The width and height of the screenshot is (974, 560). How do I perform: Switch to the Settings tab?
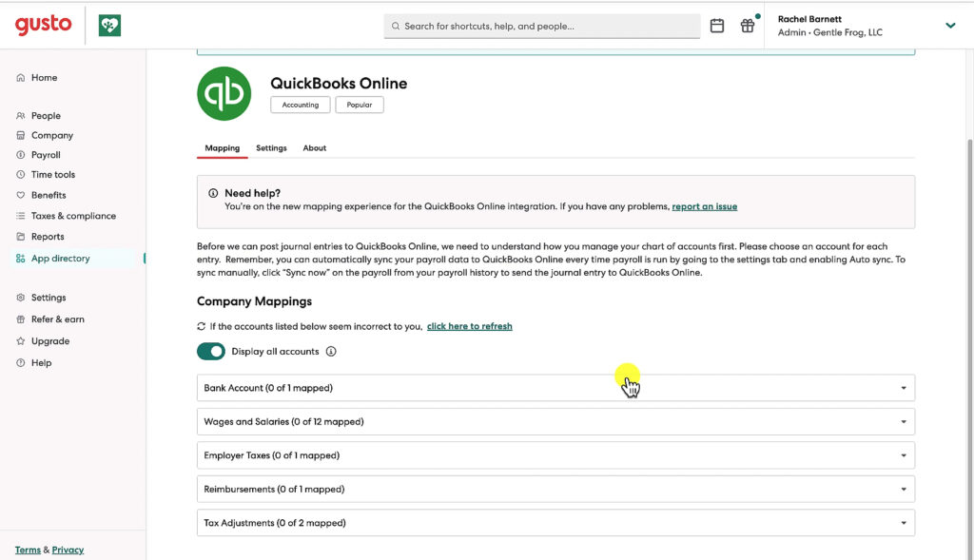pyautogui.click(x=271, y=148)
